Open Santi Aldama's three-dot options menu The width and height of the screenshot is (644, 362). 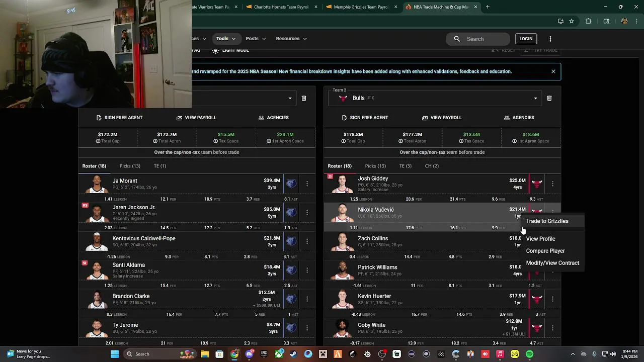click(x=307, y=270)
